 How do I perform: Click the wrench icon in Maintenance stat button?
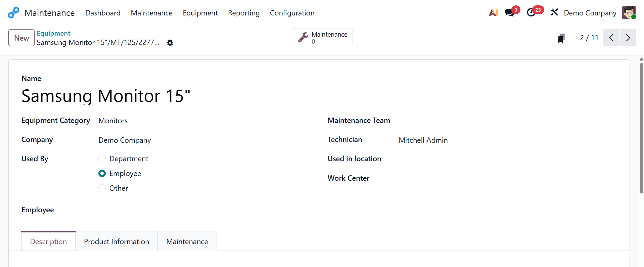(x=303, y=37)
